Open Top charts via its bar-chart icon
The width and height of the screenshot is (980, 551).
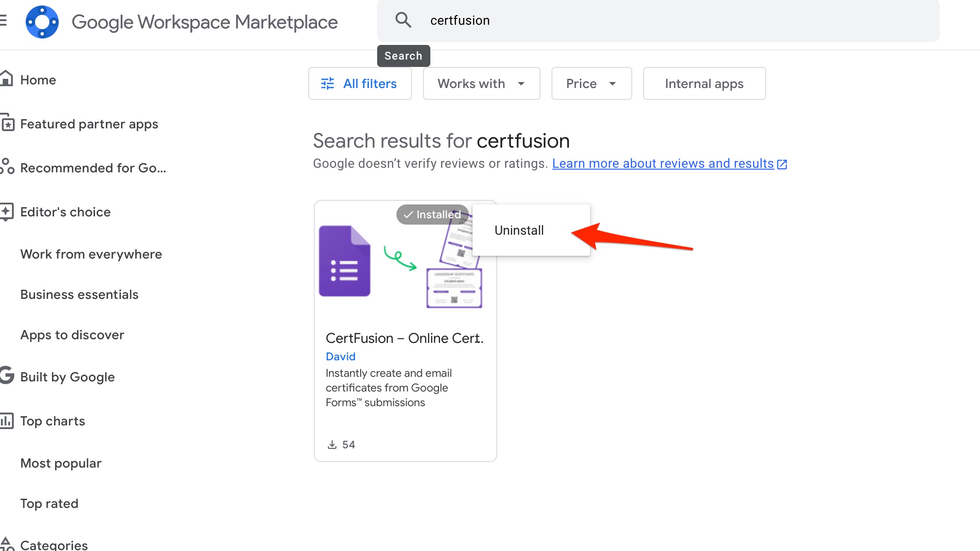7,420
